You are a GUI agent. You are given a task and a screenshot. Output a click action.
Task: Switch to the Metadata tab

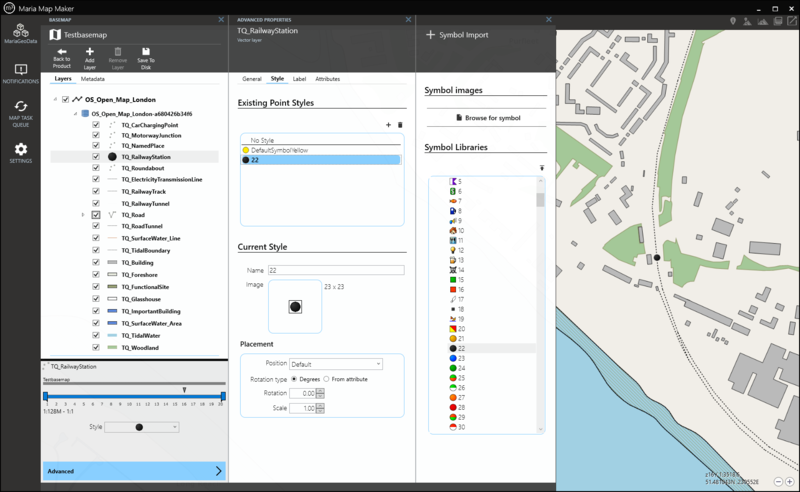(92, 79)
